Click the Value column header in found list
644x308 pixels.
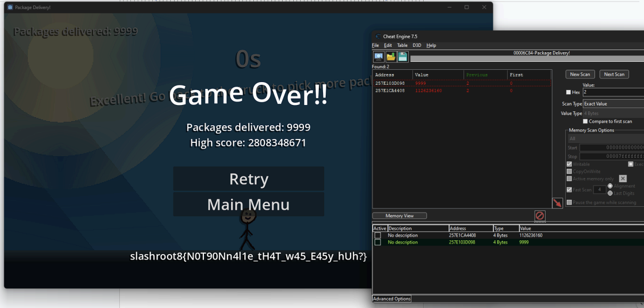(x=438, y=75)
